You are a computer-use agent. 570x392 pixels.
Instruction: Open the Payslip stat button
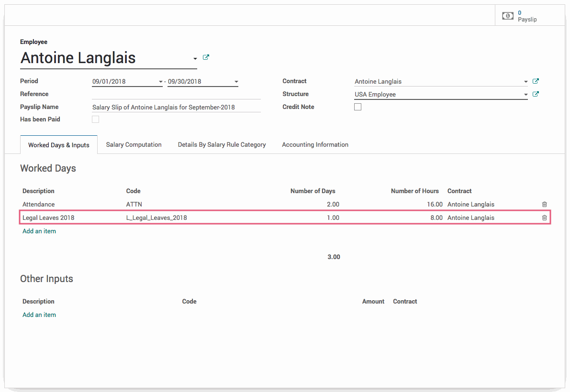pyautogui.click(x=530, y=16)
